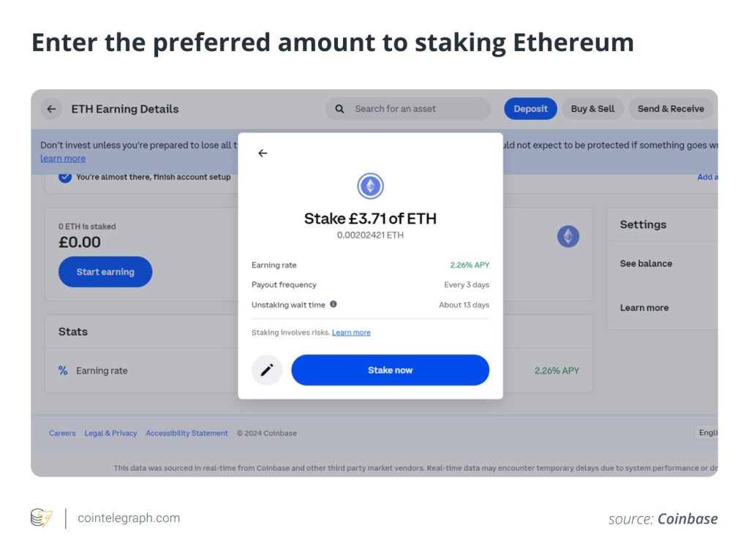Viewport: 749px width, 560px height.
Task: Open the Learn more link about staking risks
Action: (x=351, y=333)
